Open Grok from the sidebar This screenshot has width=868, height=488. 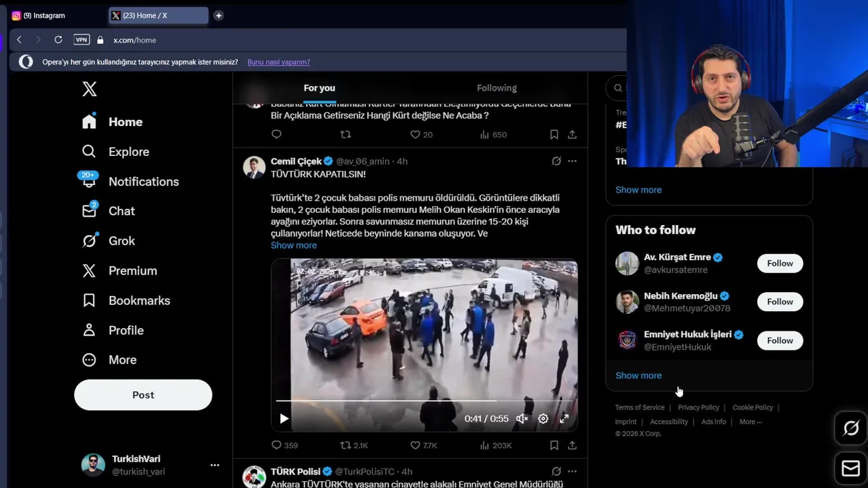tap(108, 241)
